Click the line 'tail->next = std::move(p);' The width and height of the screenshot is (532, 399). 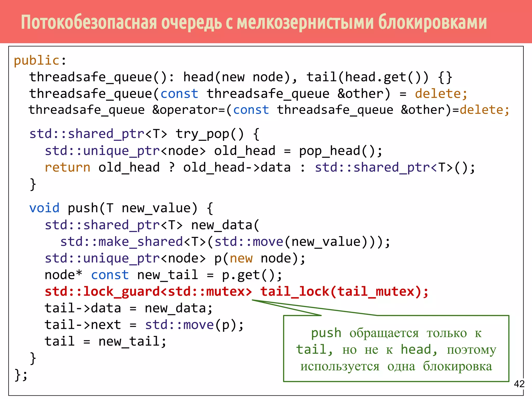pyautogui.click(x=144, y=325)
